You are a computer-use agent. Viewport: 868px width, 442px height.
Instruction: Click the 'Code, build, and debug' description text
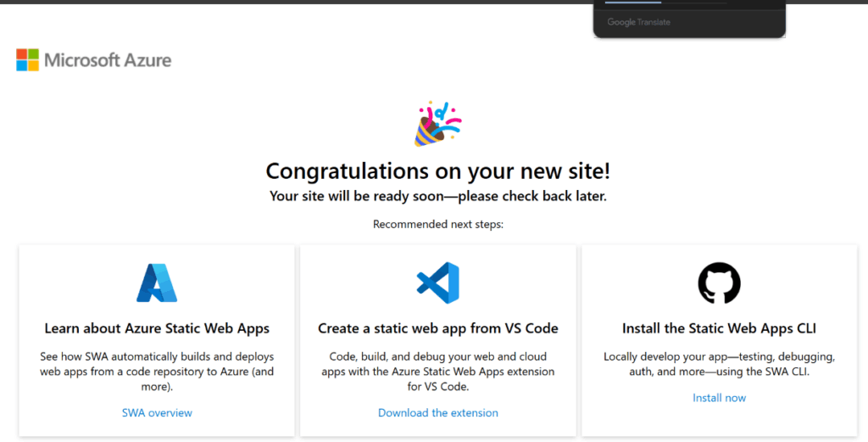(x=438, y=372)
